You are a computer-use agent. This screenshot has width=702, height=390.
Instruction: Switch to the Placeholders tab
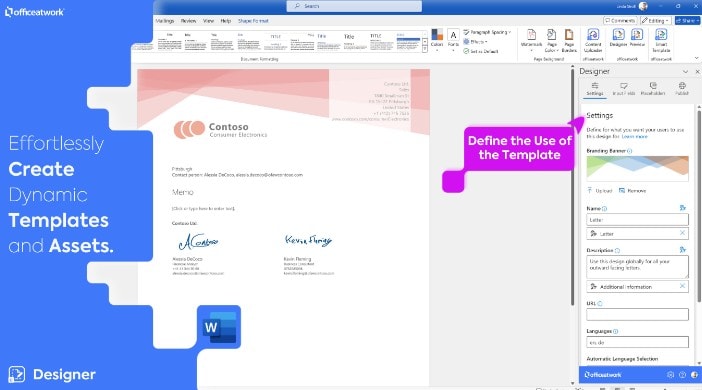(653, 89)
